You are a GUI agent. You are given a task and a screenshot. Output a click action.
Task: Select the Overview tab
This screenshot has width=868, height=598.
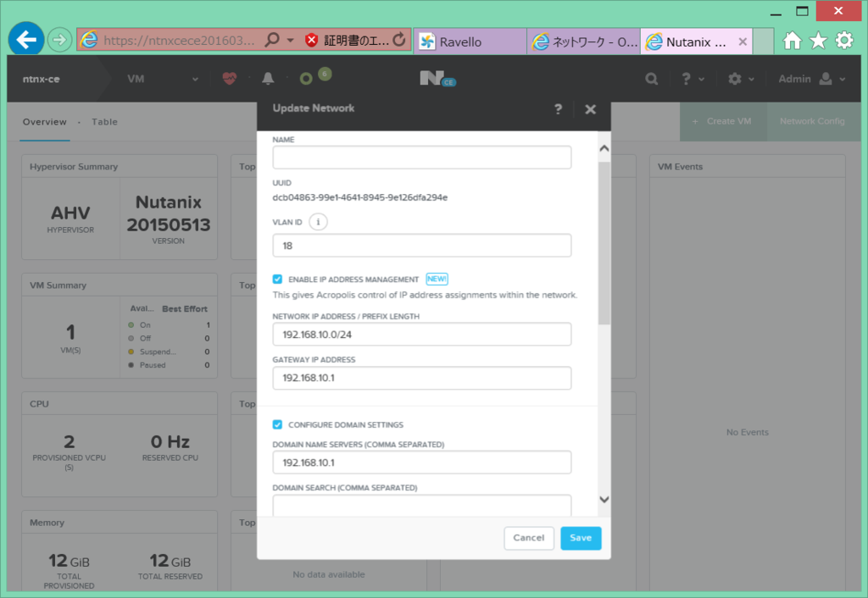click(x=44, y=122)
